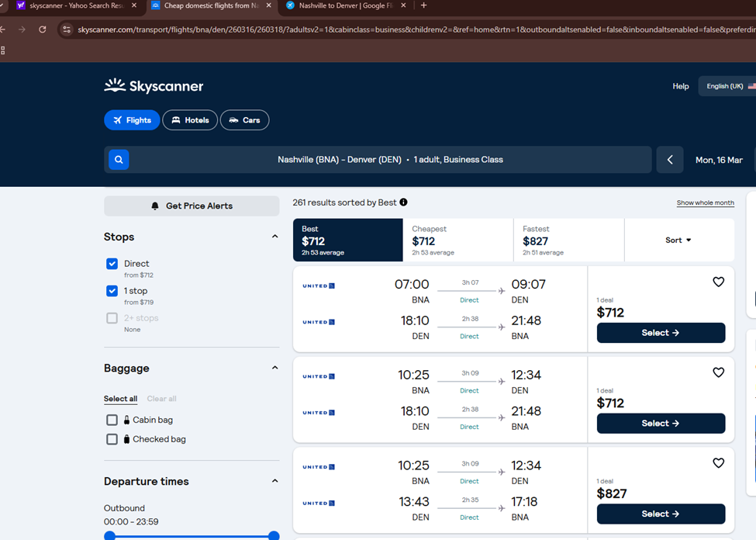
Task: Close the Nashville to Denver Google tab
Action: pos(403,5)
